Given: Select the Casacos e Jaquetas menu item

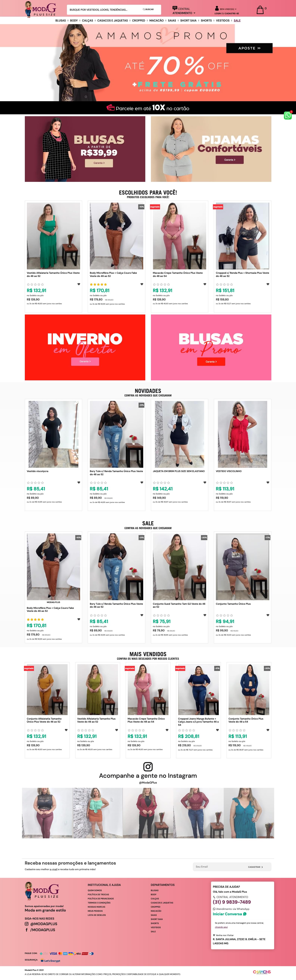Looking at the screenshot, I should click(112, 21).
